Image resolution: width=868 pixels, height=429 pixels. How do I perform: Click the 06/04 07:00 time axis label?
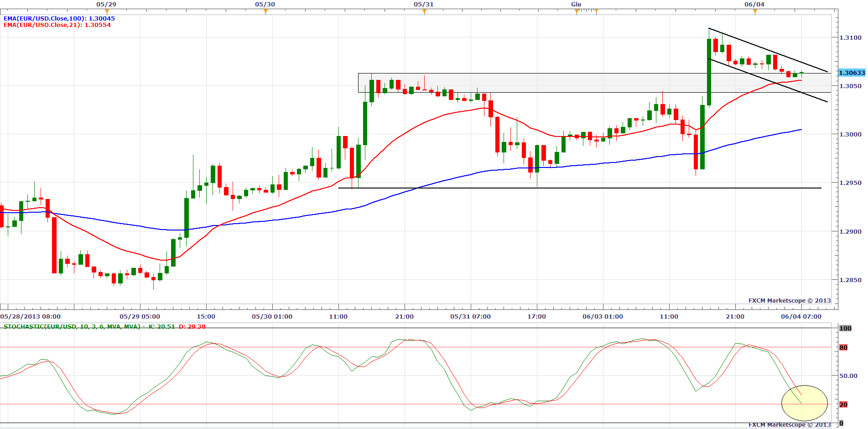(x=801, y=316)
